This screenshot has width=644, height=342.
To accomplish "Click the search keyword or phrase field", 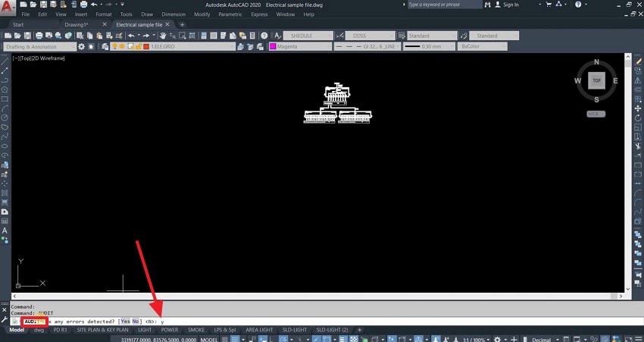I will 445,5.
